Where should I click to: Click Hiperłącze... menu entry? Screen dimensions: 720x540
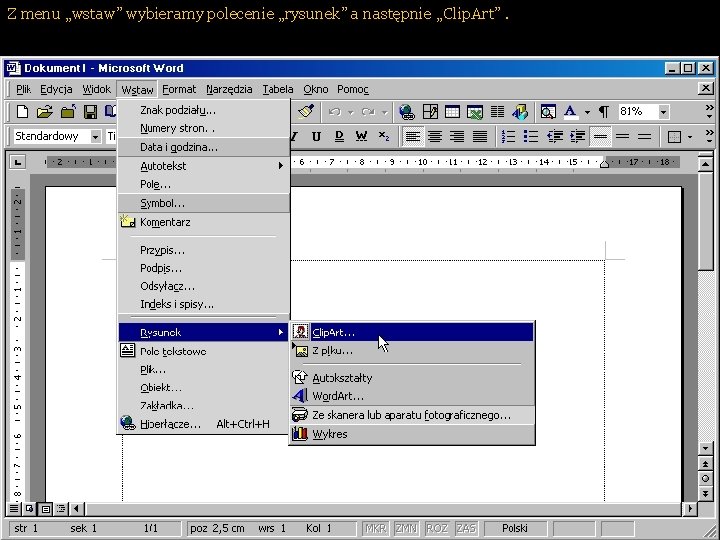(x=204, y=424)
